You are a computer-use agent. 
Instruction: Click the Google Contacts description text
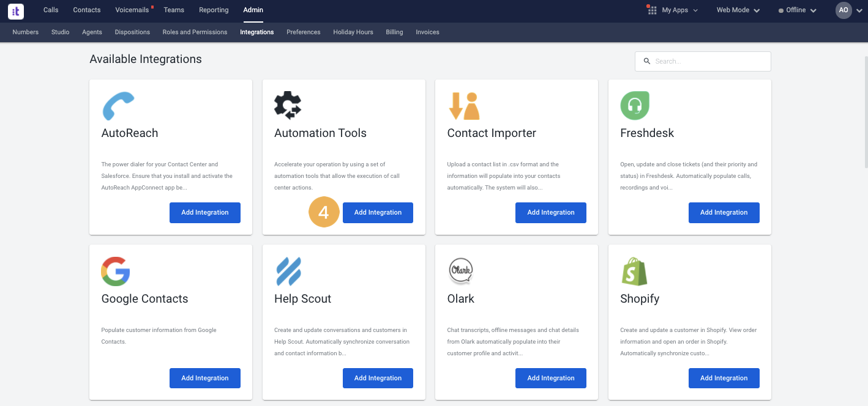[159, 336]
